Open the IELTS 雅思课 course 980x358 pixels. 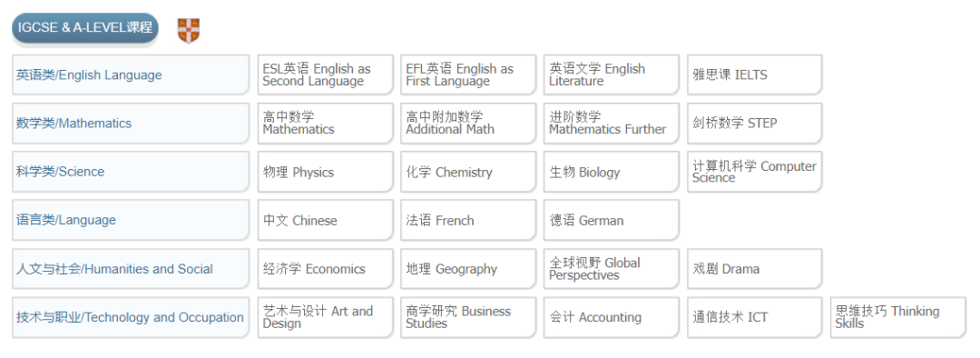754,75
